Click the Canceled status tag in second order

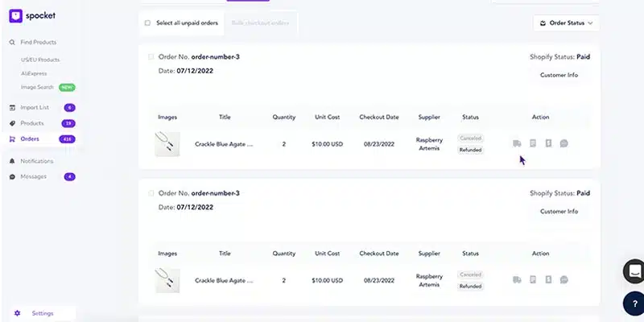tap(470, 275)
